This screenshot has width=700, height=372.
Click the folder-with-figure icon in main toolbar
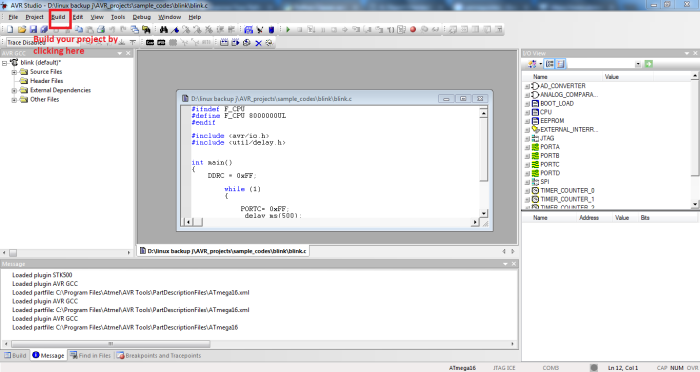tap(146, 29)
